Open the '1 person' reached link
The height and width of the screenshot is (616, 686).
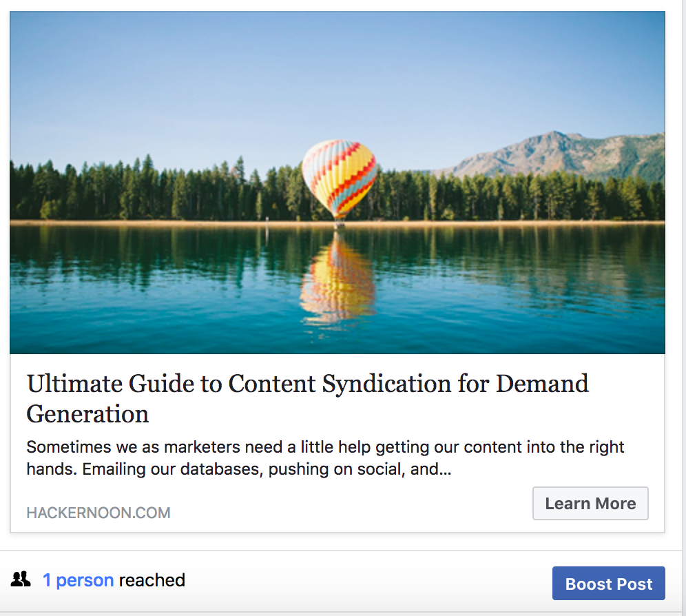[x=78, y=580]
